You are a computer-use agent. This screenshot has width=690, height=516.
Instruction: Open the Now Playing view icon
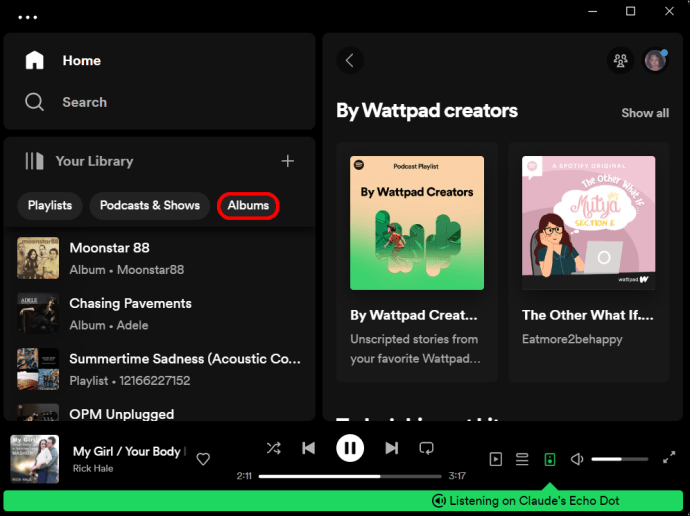pos(495,459)
